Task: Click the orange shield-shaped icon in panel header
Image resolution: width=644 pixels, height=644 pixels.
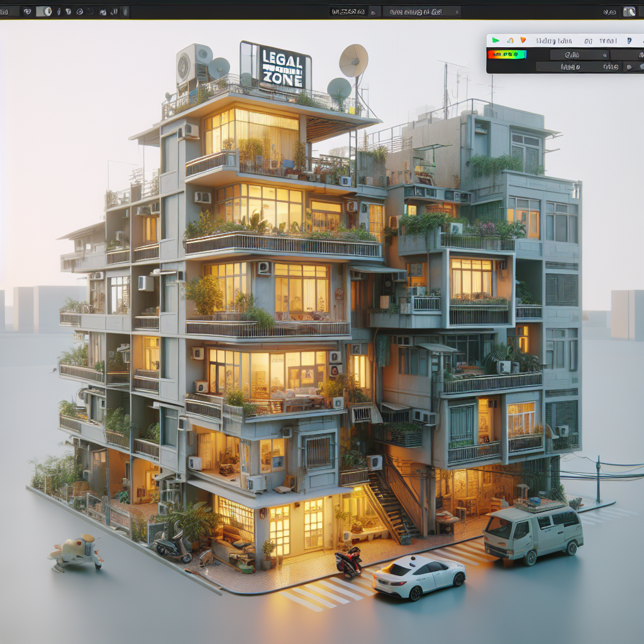Action: click(x=522, y=40)
